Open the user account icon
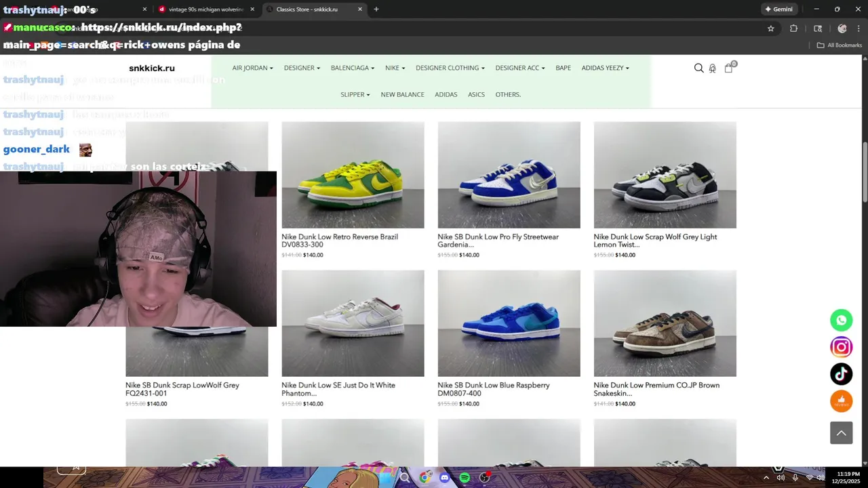 point(712,68)
